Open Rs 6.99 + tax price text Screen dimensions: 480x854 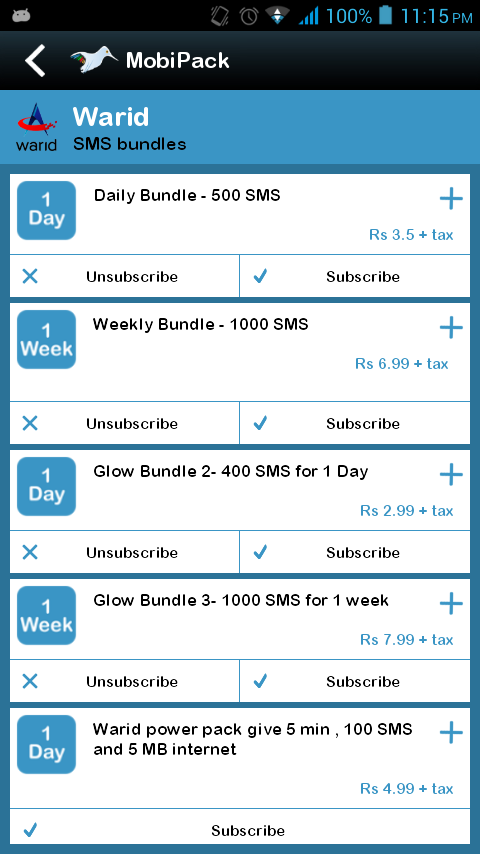tap(402, 363)
